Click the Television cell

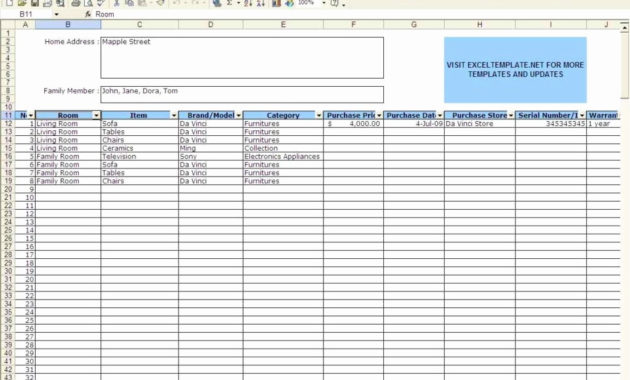point(139,156)
